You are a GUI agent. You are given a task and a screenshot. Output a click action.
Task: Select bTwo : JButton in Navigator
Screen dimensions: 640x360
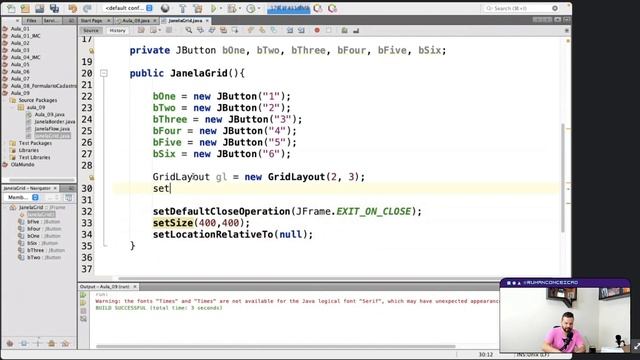[x=43, y=258]
